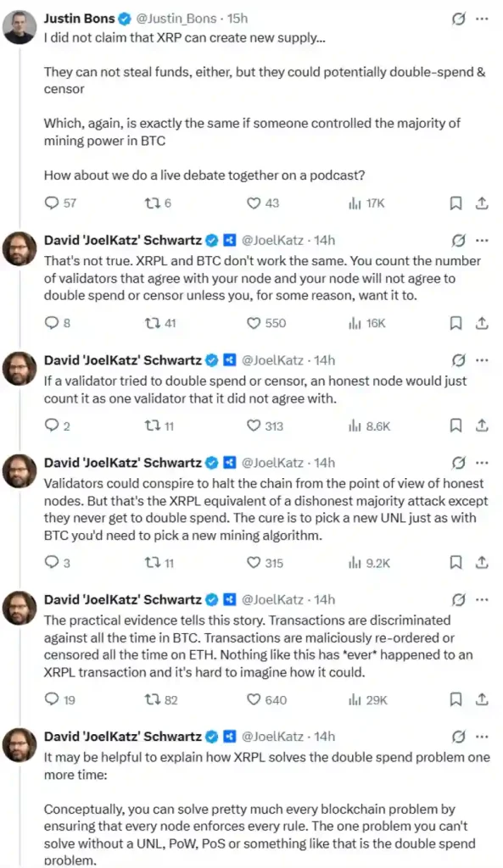Open more options on the 'That's not true' reply
Image resolution: width=503 pixels, height=868 pixels.
482,240
